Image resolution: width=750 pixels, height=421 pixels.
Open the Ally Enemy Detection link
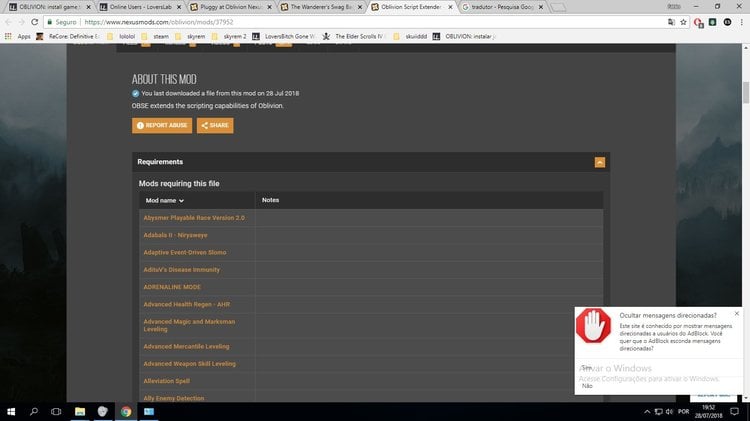pyautogui.click(x=174, y=398)
